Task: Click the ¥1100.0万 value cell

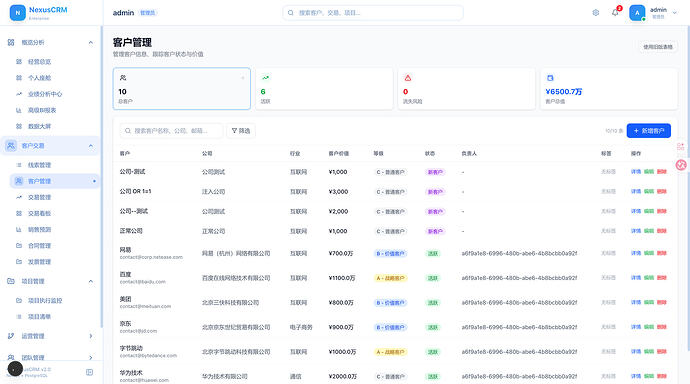Action: pyautogui.click(x=342, y=278)
